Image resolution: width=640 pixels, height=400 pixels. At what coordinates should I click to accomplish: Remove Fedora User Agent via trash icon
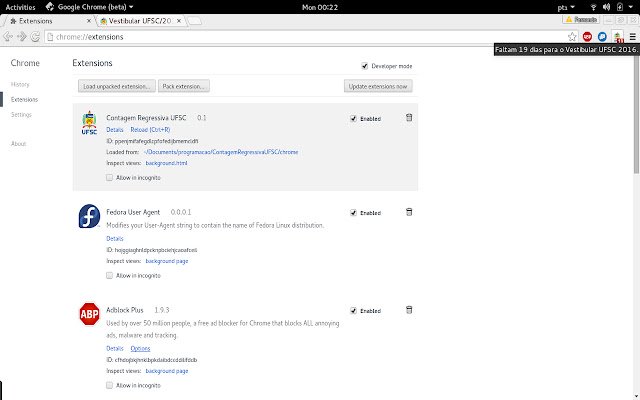click(x=409, y=212)
